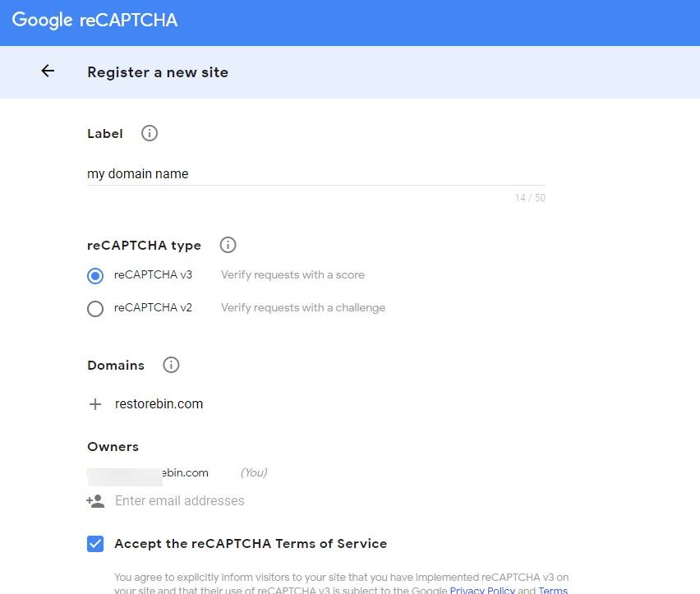This screenshot has height=594, width=700.
Task: Click the 14 / 50 character counter
Action: [x=530, y=198]
